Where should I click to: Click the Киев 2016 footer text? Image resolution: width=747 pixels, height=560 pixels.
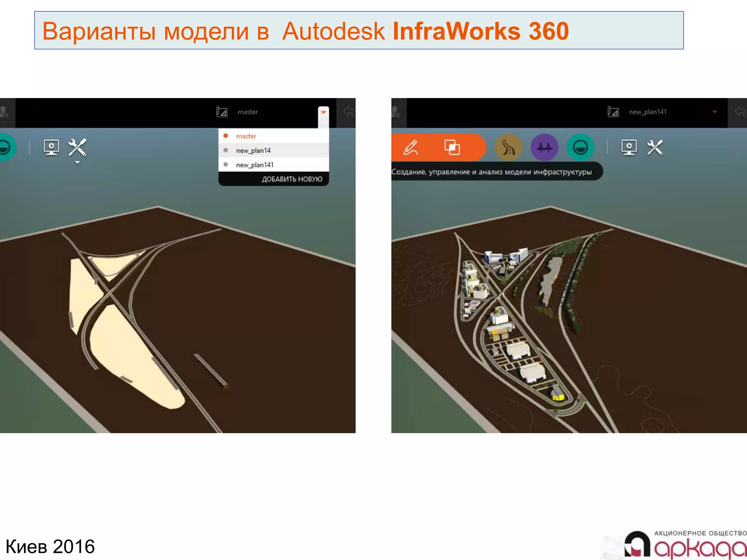point(50,547)
